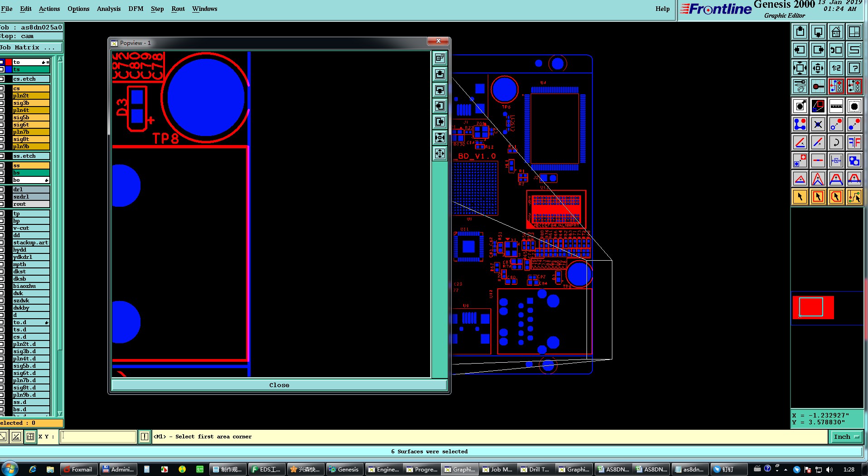Click the pan down icon in main toolbar
Image resolution: width=868 pixels, height=476 pixels.
818,32
